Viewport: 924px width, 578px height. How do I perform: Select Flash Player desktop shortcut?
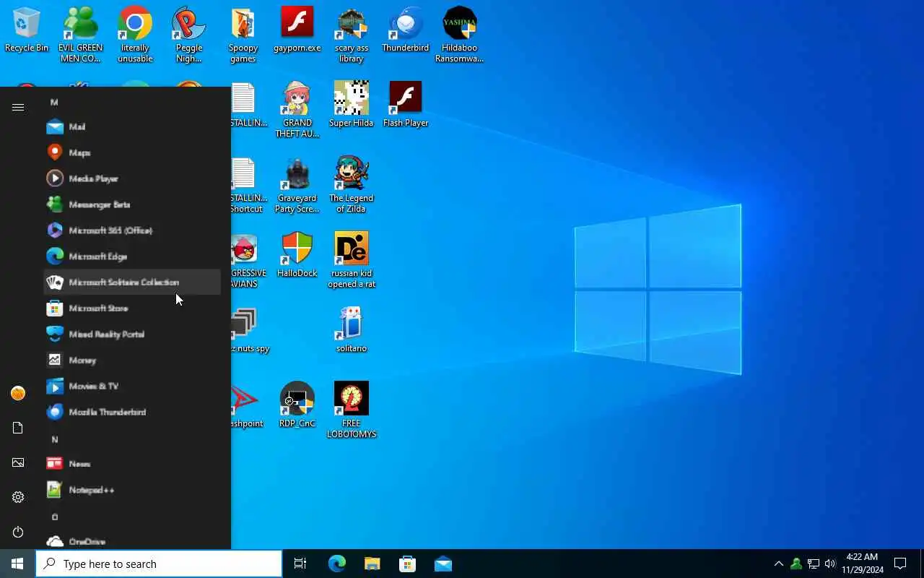tap(406, 105)
